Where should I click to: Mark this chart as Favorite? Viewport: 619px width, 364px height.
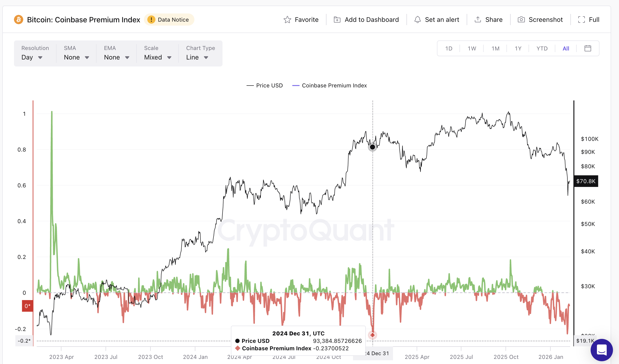pyautogui.click(x=301, y=19)
